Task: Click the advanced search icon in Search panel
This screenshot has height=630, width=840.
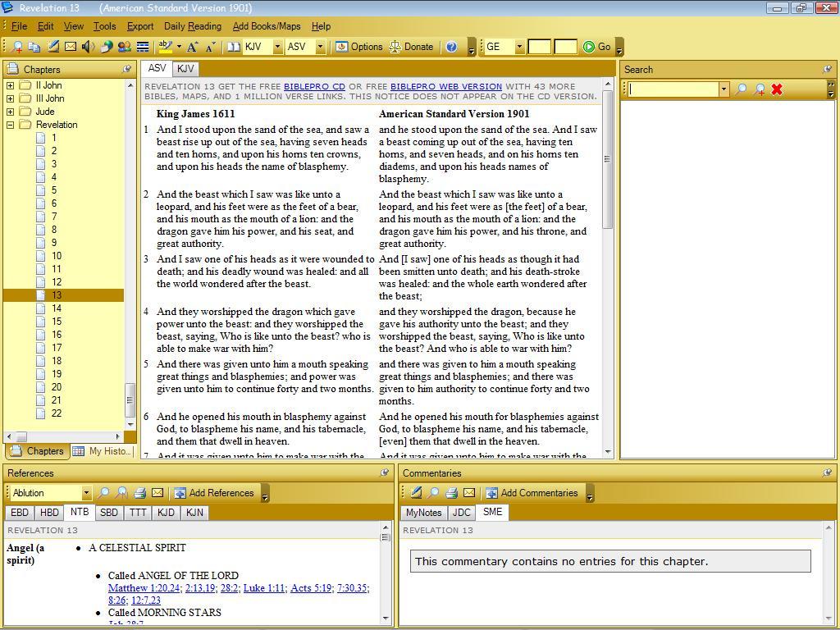Action: (759, 89)
